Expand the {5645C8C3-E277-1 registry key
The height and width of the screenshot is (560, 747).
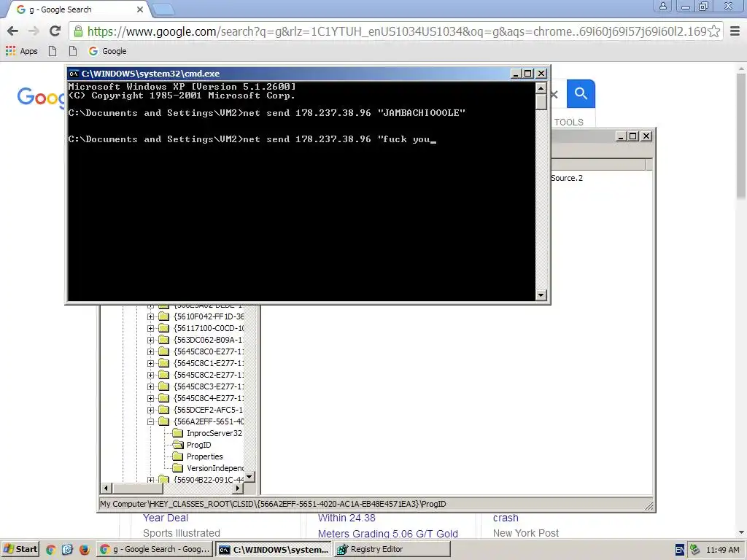[150, 386]
